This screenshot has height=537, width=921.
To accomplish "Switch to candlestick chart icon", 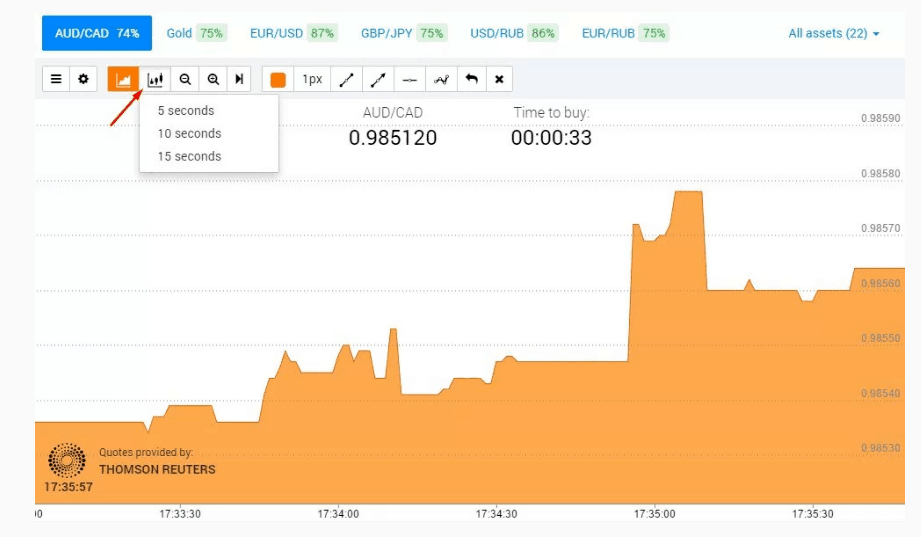I will click(x=155, y=79).
